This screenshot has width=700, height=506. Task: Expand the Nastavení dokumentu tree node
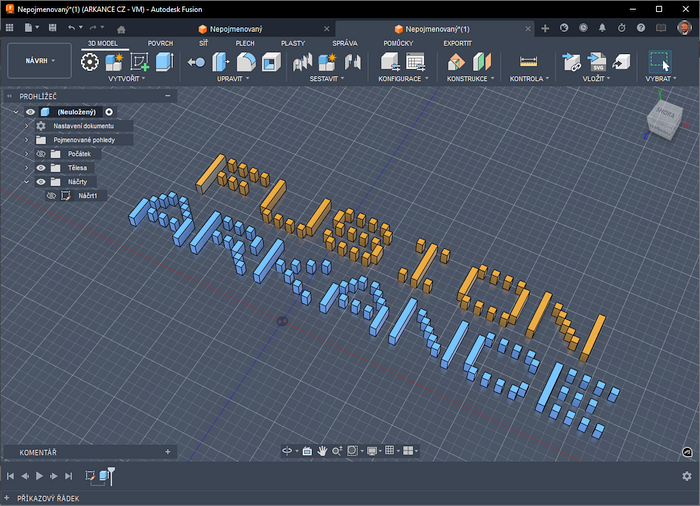point(27,126)
